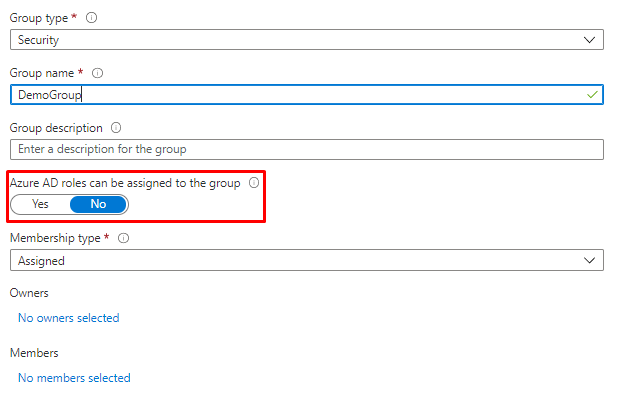623x408 pixels.
Task: Click the Group name field label
Action: [41, 73]
